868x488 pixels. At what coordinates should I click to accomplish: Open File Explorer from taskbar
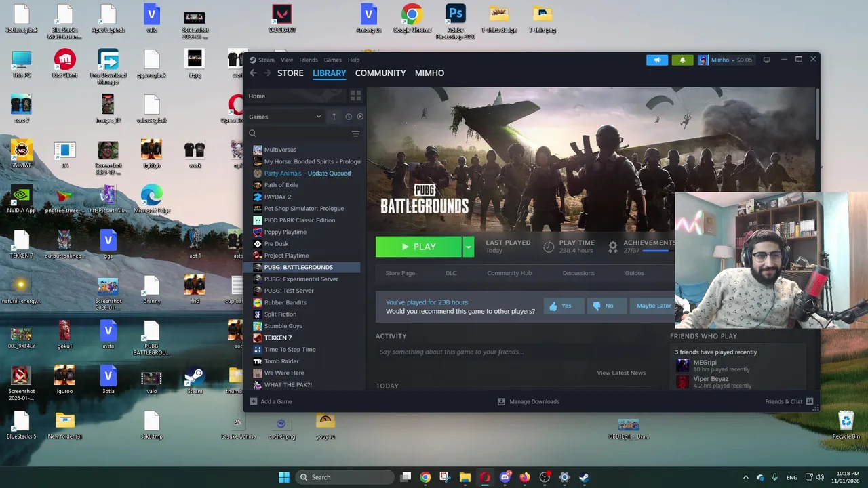(x=465, y=477)
